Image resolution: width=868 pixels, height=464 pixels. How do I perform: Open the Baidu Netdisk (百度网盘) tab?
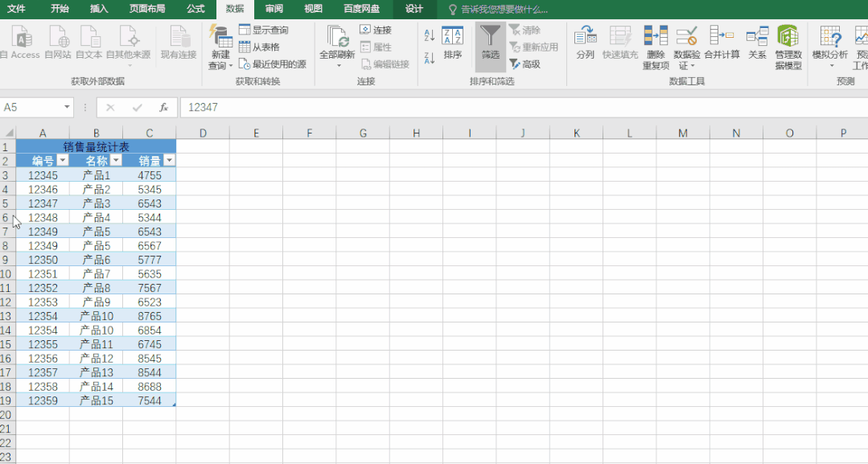361,9
